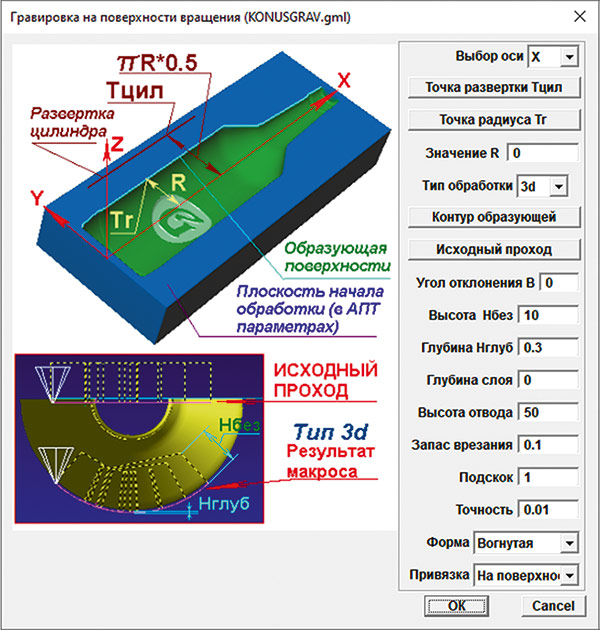Click the Запас врезания input field
This screenshot has height=630, width=600.
(x=550, y=445)
